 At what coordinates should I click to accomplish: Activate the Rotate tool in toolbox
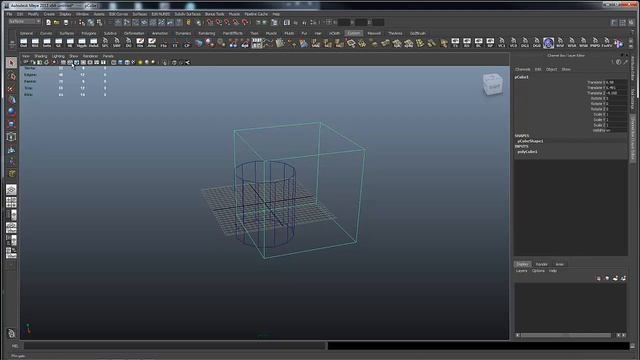(x=11, y=111)
